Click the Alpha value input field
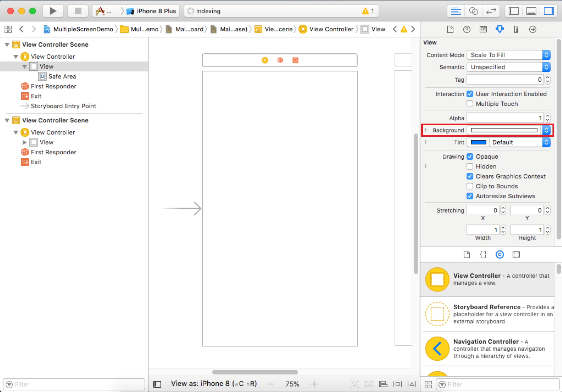 pyautogui.click(x=505, y=118)
